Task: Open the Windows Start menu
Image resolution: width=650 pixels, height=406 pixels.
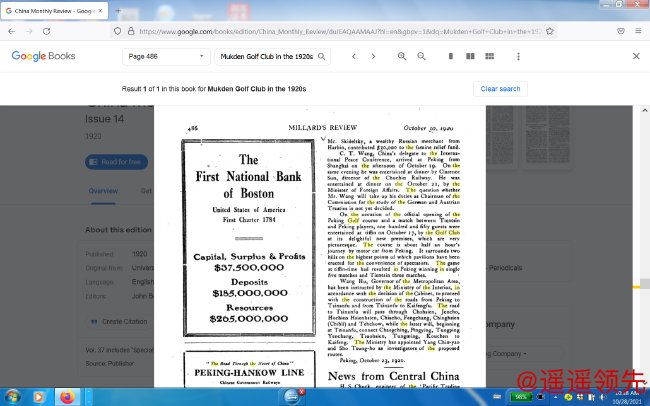Action: tap(14, 396)
